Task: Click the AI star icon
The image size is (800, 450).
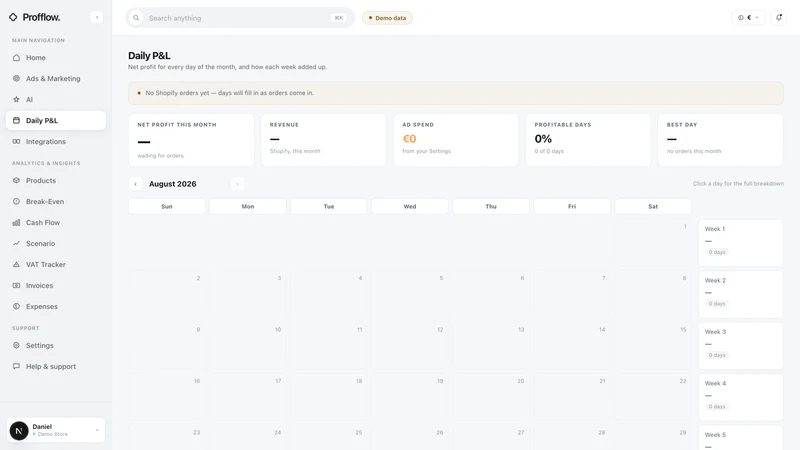Action: point(16,99)
